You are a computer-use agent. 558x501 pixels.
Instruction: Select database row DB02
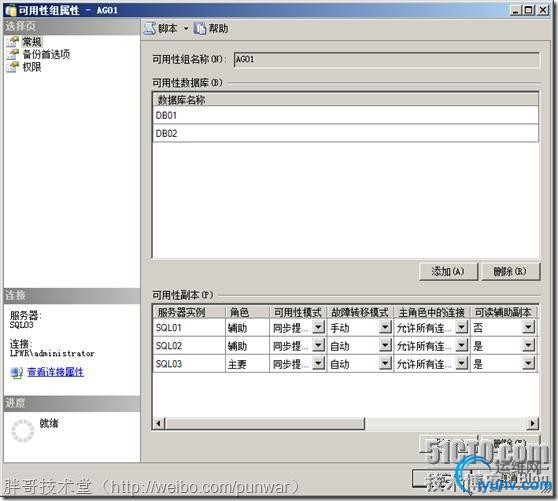(345, 133)
